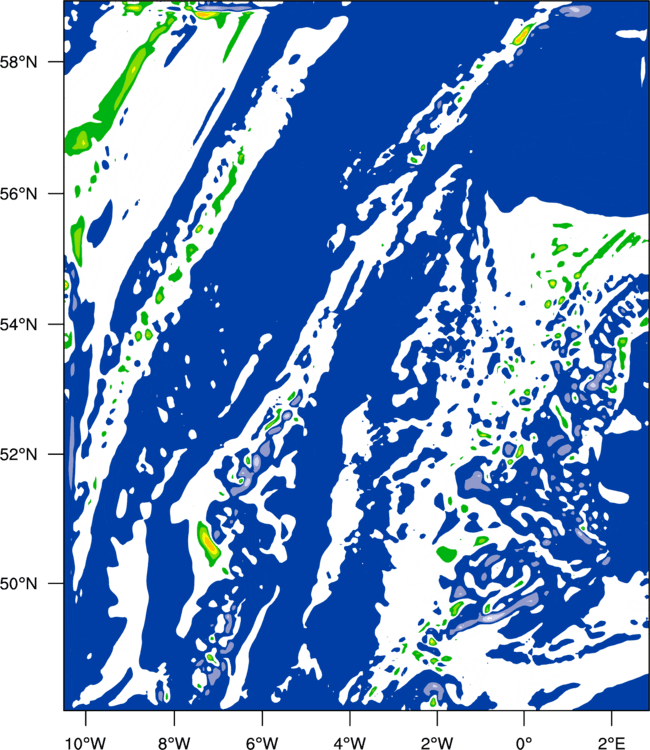Click the 2°W longitude label
Screen dimensions: 650x750
point(437,742)
